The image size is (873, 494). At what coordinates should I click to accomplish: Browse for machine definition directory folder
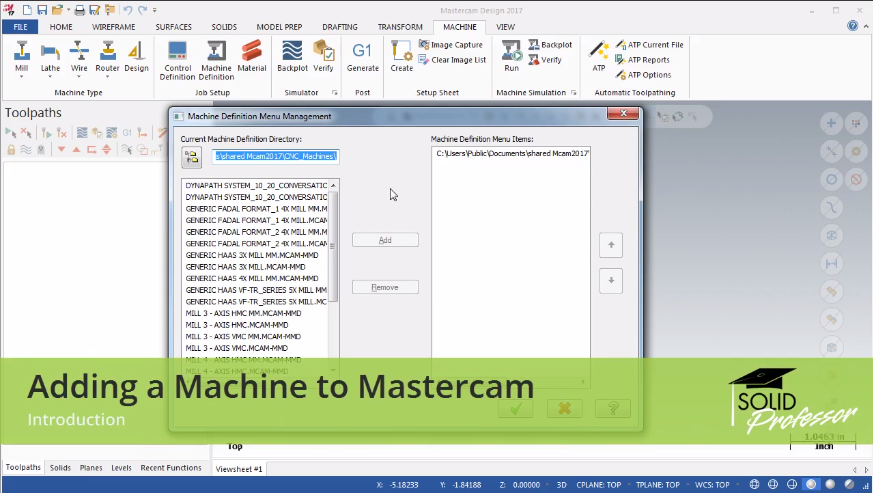point(192,158)
